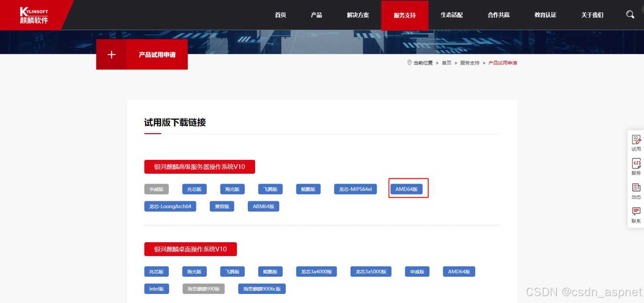Viewport: 644px width, 303px height.
Task: Download desktop 飞腾版
Action: click(232, 272)
